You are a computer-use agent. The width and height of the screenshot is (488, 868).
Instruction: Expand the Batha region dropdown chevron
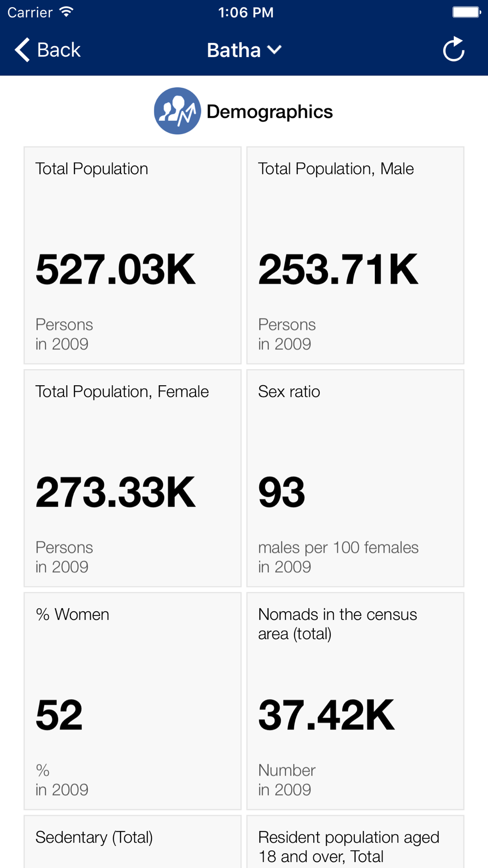tap(275, 50)
